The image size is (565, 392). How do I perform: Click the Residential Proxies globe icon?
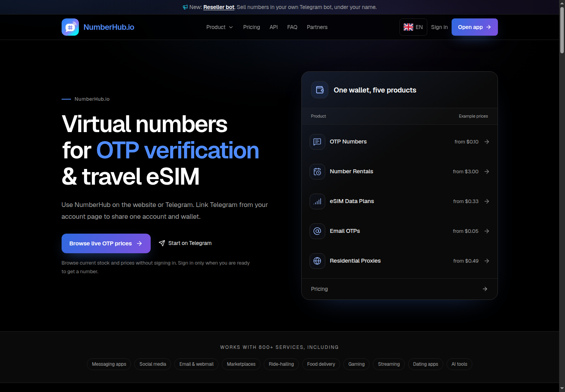(x=317, y=261)
